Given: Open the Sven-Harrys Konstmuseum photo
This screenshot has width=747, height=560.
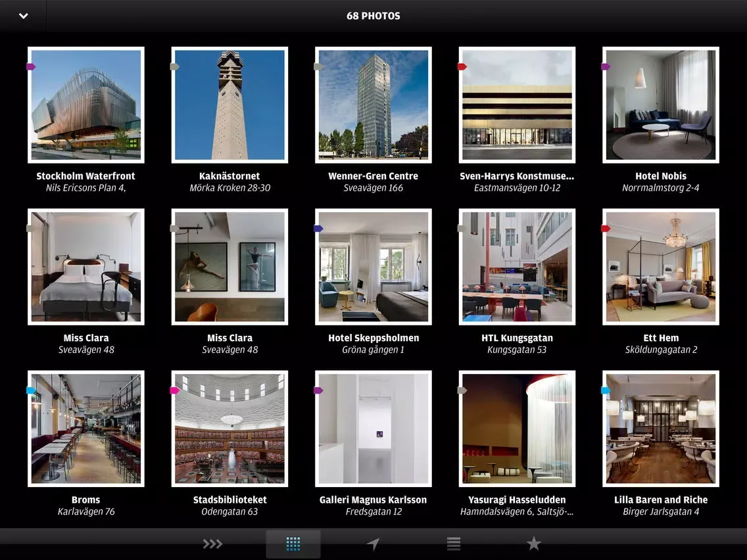Looking at the screenshot, I should point(517,105).
